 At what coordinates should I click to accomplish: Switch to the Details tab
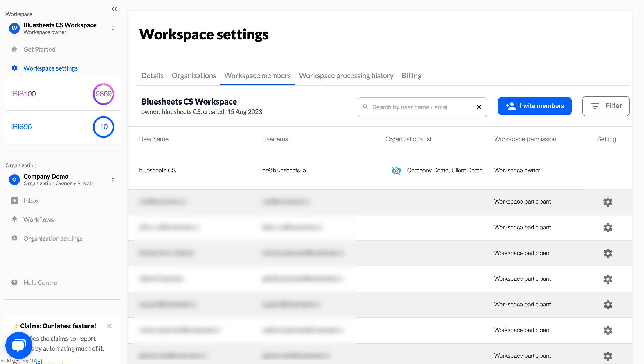(x=152, y=75)
